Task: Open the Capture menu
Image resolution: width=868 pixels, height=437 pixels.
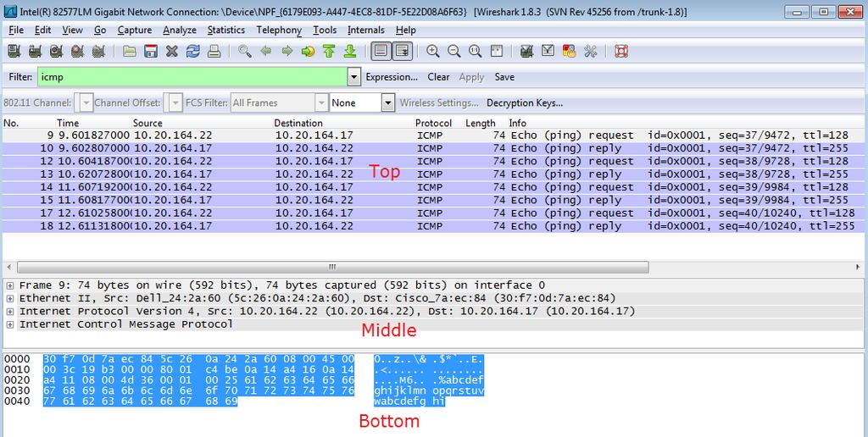Action: (x=135, y=30)
